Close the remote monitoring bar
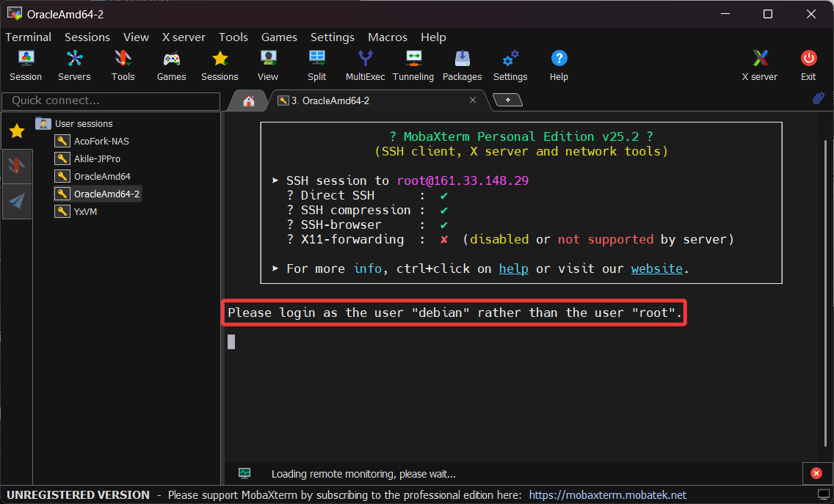This screenshot has height=504, width=834. (816, 474)
